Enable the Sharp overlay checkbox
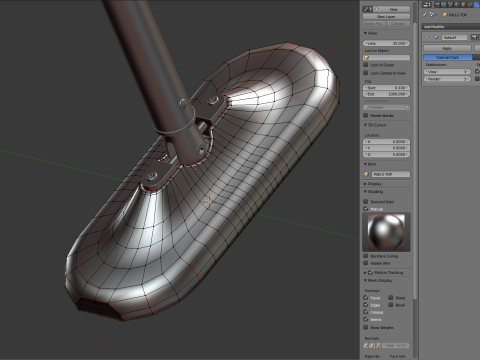Image resolution: width=480 pixels, height=360 pixels. click(x=391, y=297)
